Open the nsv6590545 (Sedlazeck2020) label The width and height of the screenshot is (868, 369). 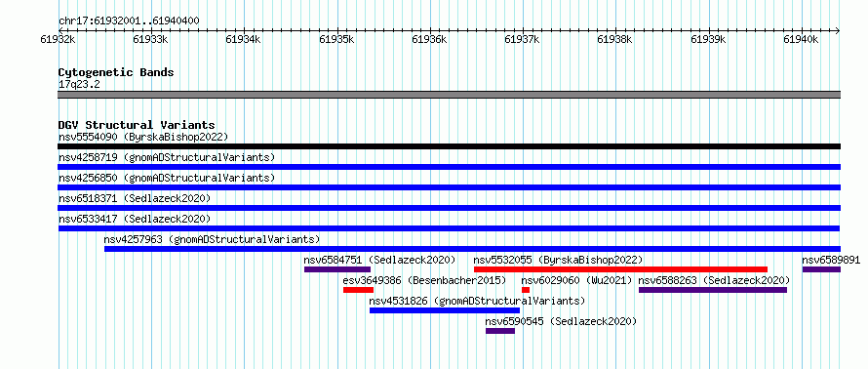[562, 321]
